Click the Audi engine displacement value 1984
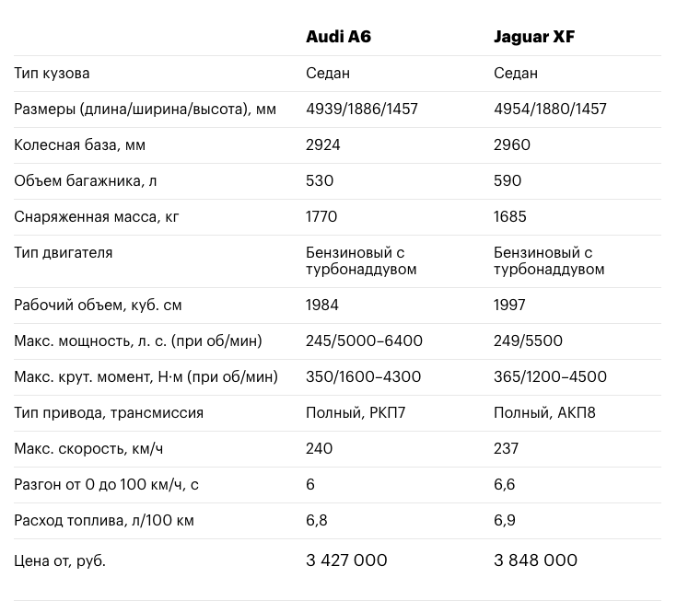700x612 pixels. 322,306
